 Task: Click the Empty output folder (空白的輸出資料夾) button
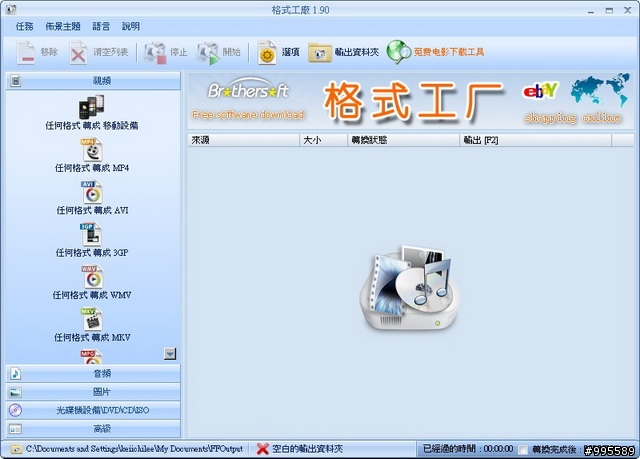pos(300,449)
